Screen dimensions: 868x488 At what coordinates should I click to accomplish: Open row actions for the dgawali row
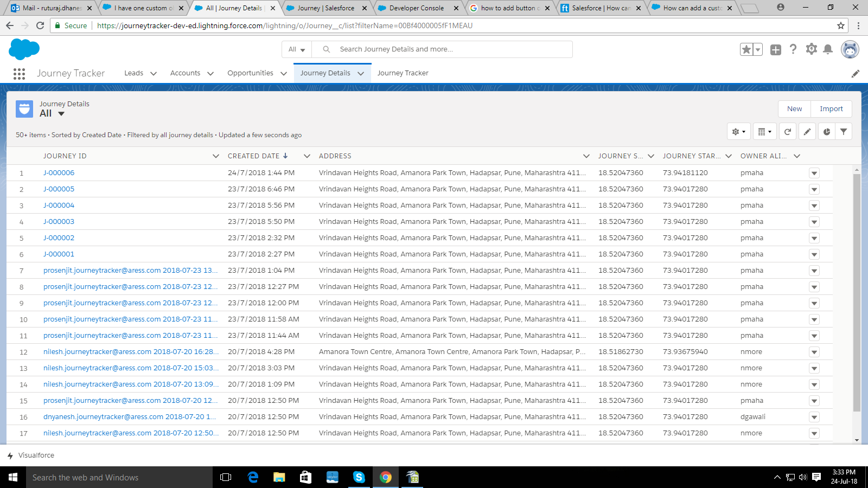[814, 417]
